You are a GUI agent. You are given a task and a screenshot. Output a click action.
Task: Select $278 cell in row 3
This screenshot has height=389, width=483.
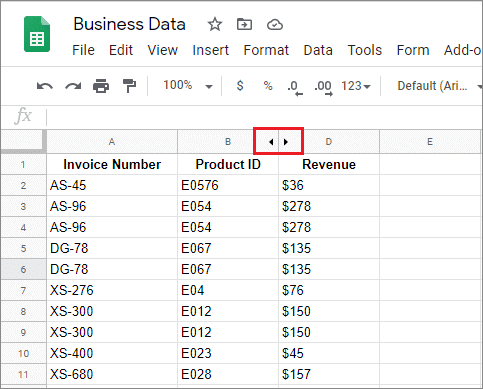[329, 206]
